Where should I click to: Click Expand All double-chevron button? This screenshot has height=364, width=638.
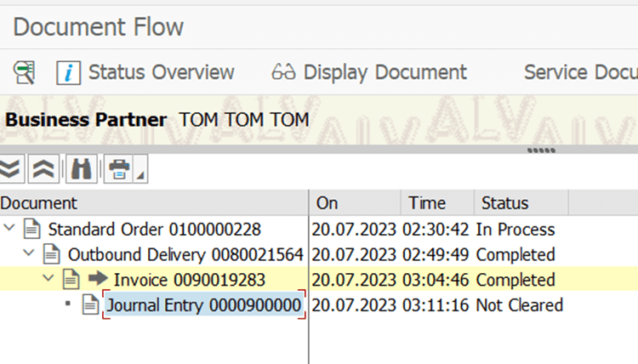point(10,169)
